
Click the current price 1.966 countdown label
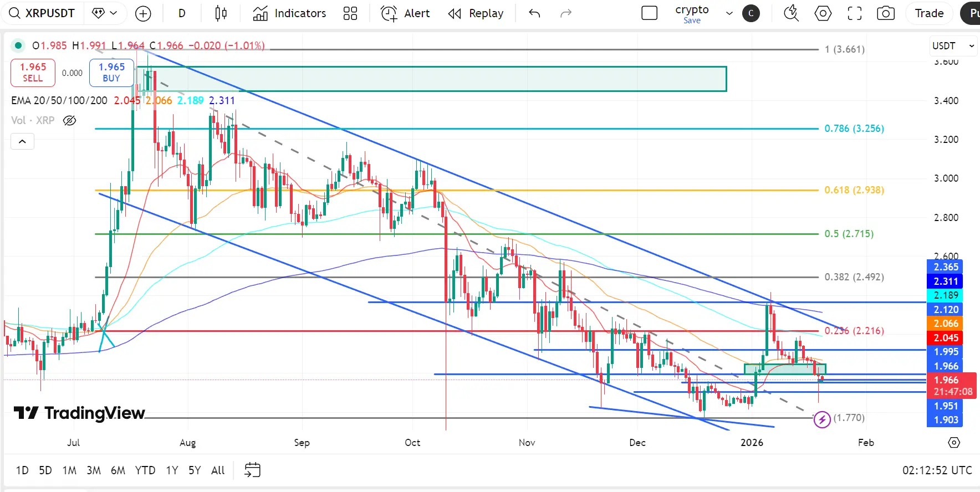tap(952, 386)
